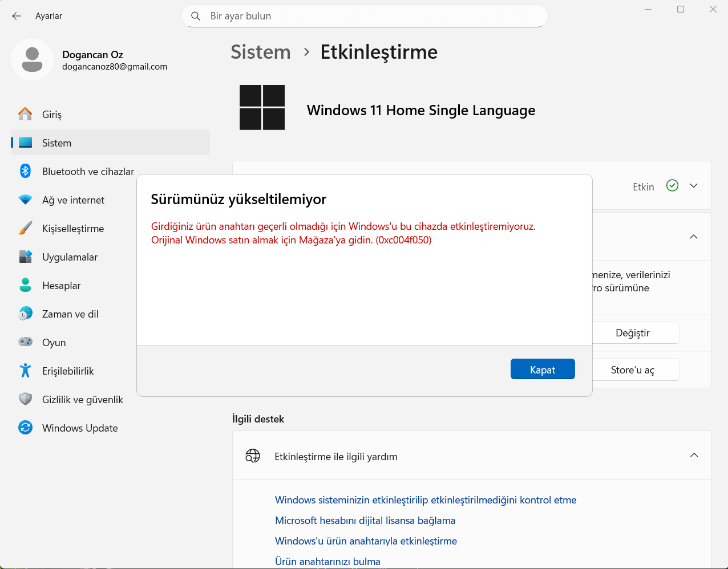Click the Erişilebilirlik figure icon
728x569 pixels.
25,371
